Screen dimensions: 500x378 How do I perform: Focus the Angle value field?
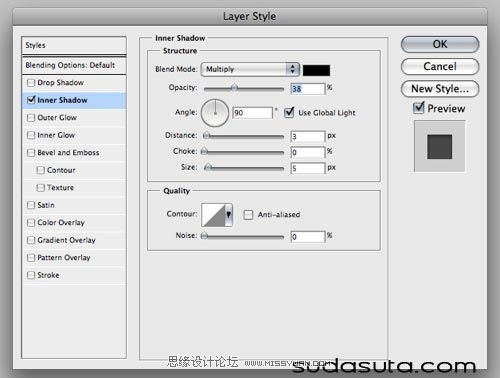coord(252,113)
